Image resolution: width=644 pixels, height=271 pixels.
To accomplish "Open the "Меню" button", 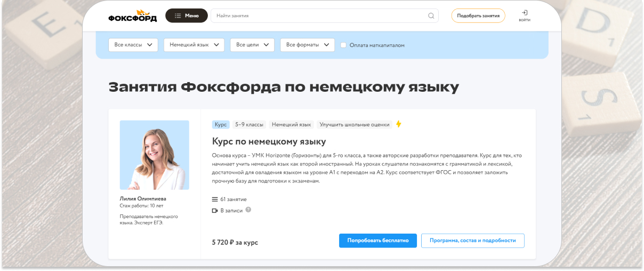I will click(x=186, y=16).
